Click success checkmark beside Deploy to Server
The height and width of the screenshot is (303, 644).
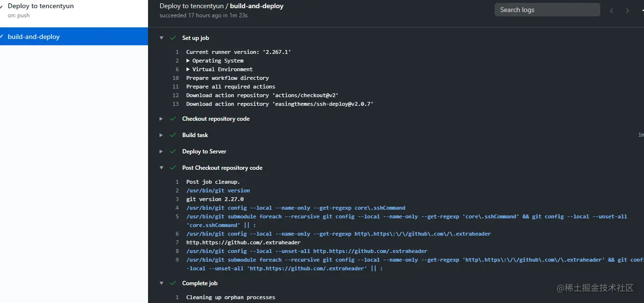coord(173,151)
